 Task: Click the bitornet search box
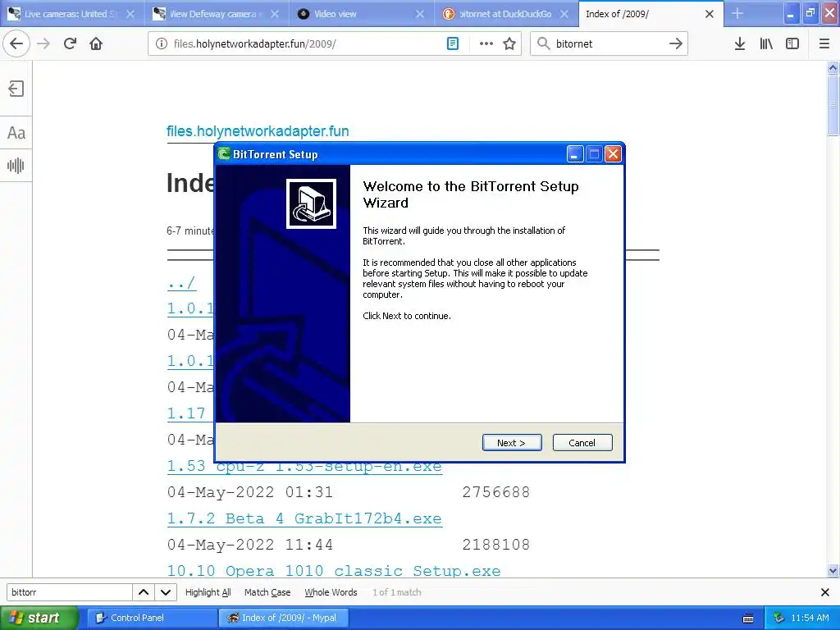pyautogui.click(x=609, y=44)
